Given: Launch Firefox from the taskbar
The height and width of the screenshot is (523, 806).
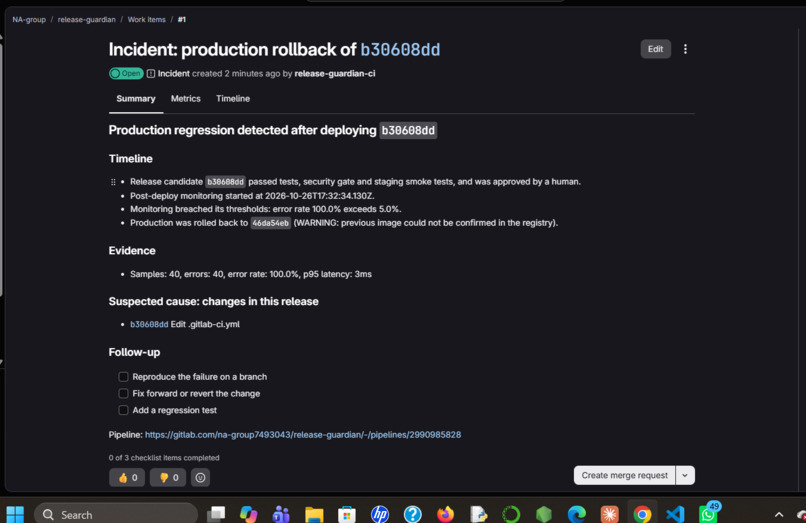Looking at the screenshot, I should (446, 514).
